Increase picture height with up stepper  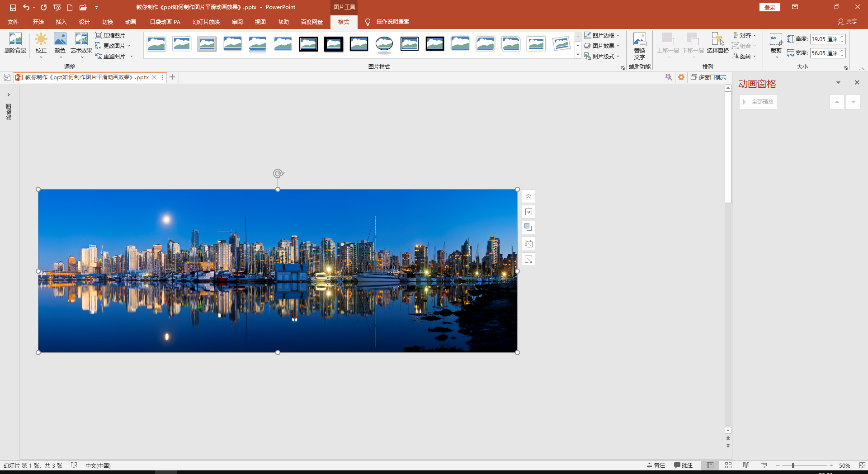pos(842,37)
